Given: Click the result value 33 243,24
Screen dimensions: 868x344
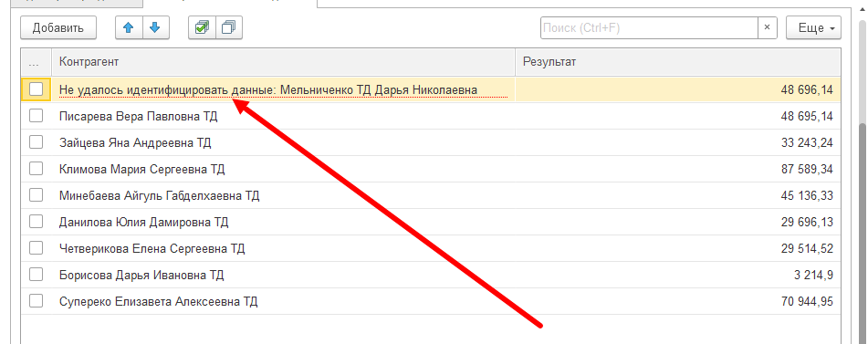Looking at the screenshot, I should coord(807,142).
